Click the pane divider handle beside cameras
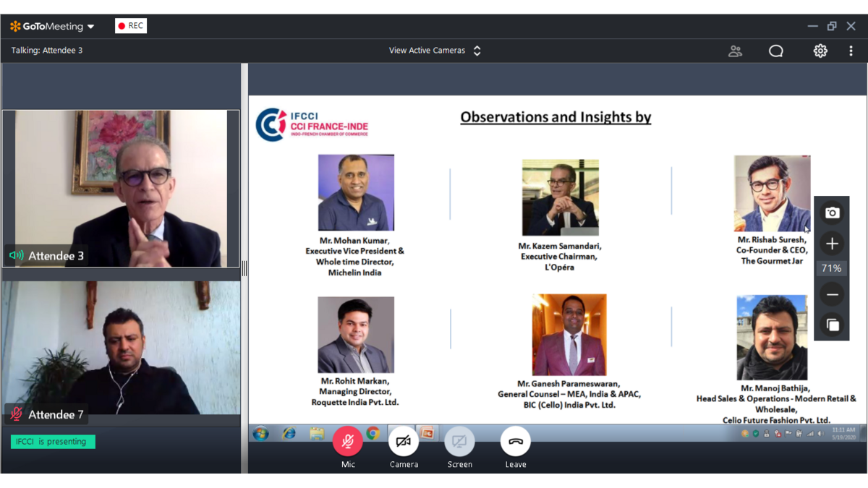Image resolution: width=868 pixels, height=488 pixels. coord(244,268)
